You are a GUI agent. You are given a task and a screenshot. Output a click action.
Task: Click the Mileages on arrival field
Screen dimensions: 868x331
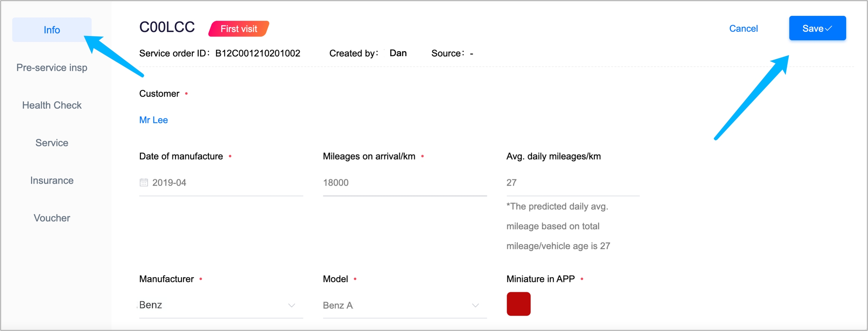404,183
